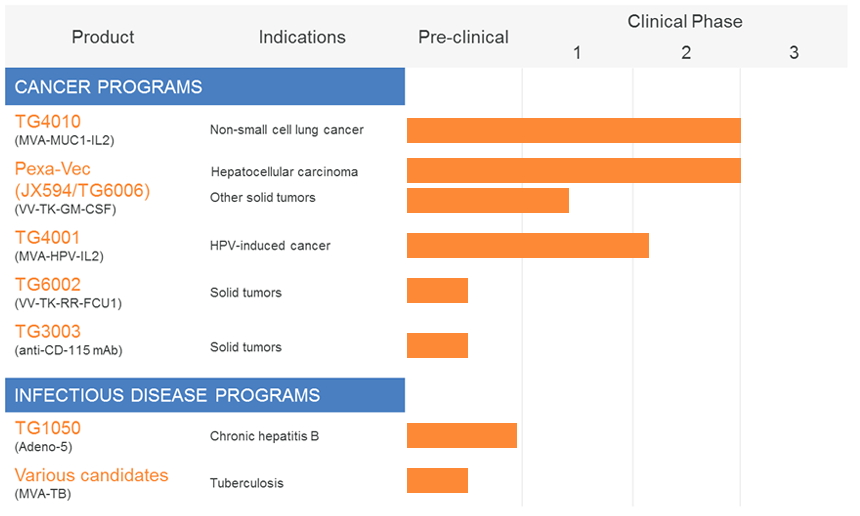Viewport: 860px width, 516px height.
Task: Click the Chronic hepatitis B progress bar
Action: tap(461, 435)
